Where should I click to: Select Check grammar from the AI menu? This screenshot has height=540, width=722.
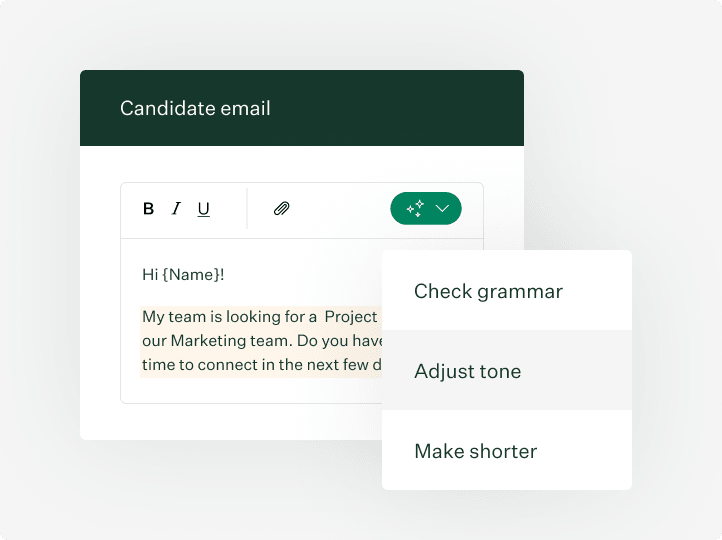coord(488,291)
